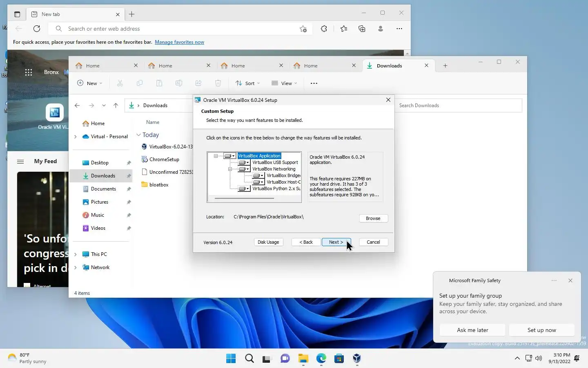Open the Windows Start button

(231, 359)
